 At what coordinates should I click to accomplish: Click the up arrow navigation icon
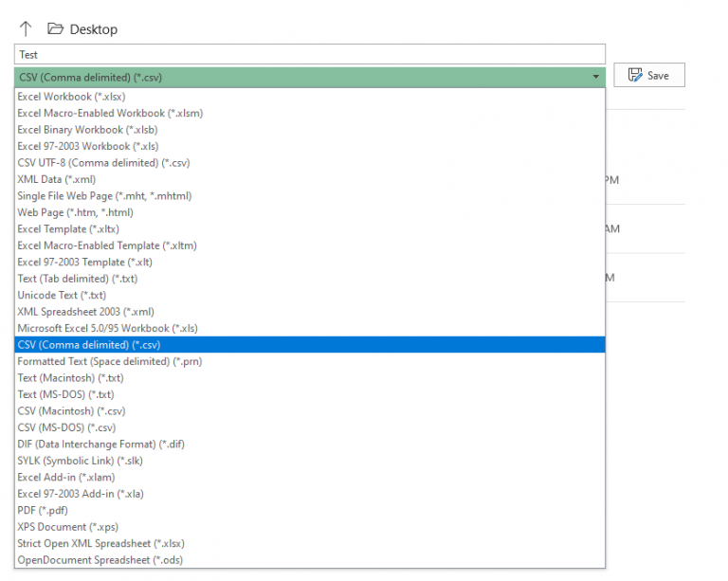pyautogui.click(x=26, y=28)
